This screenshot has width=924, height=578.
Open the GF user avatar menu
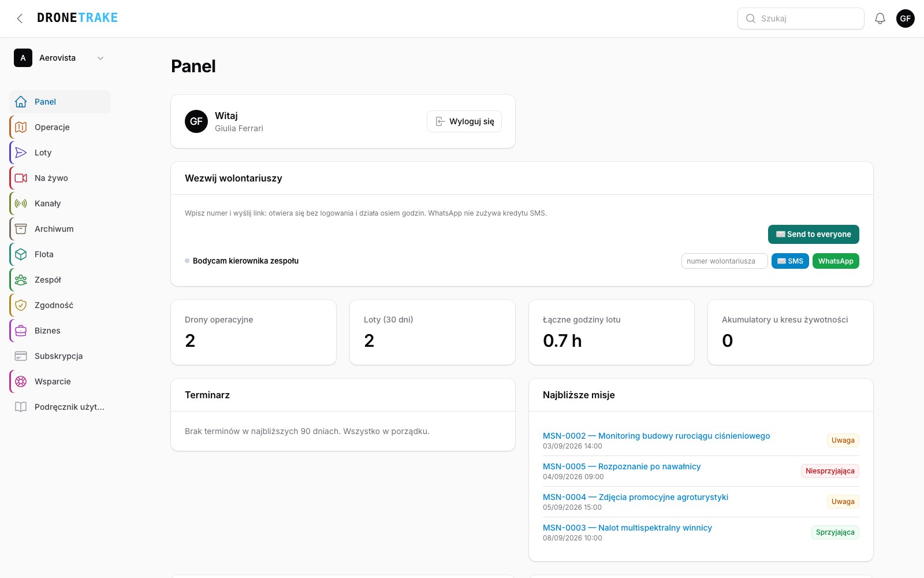point(906,18)
